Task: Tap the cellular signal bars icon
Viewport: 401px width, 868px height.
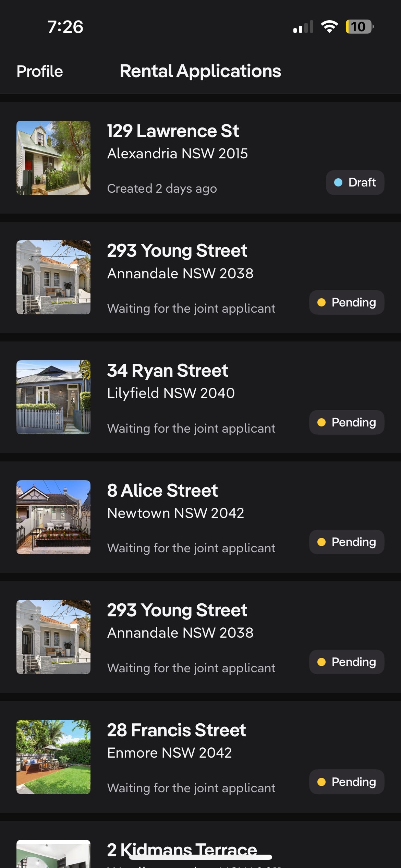Action: [x=303, y=27]
